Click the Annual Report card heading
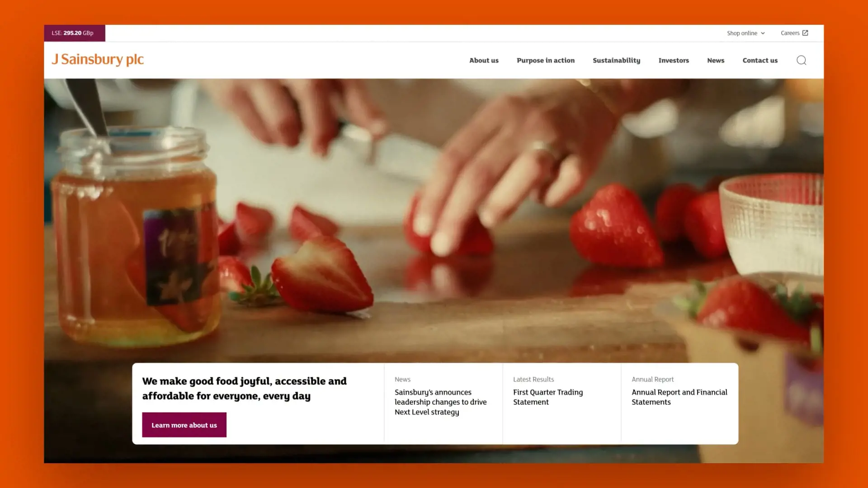This screenshot has width=868, height=488. (x=652, y=380)
